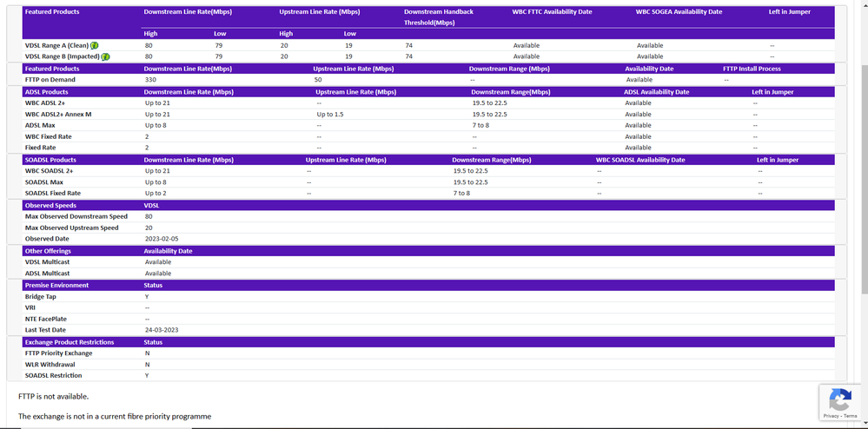The height and width of the screenshot is (429, 868).
Task: Click the fibre priority programme exchange message
Action: coord(115,416)
